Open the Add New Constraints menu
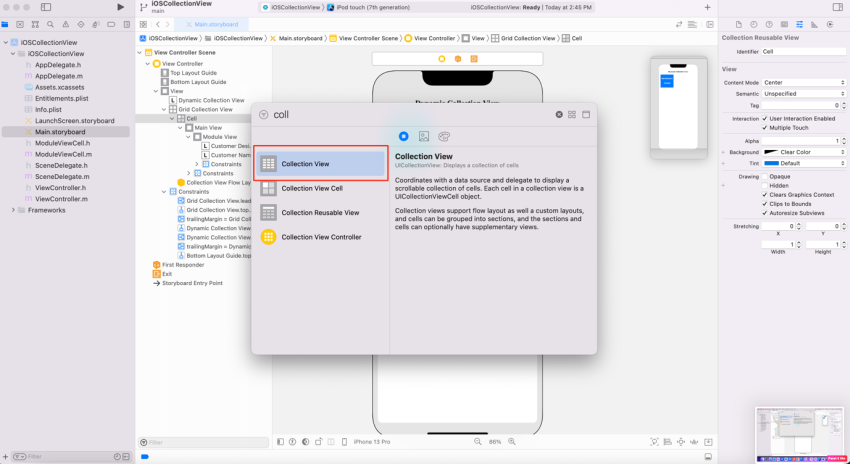 (x=681, y=442)
